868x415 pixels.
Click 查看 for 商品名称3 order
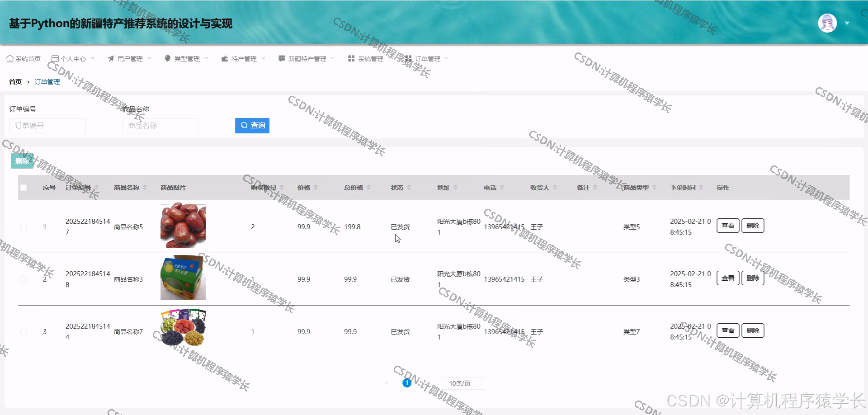click(x=728, y=278)
